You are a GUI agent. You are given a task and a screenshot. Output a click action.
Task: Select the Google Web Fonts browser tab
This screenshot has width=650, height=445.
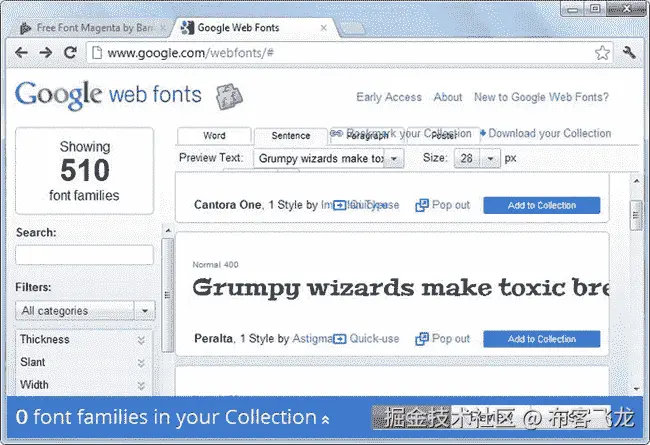click(x=254, y=28)
